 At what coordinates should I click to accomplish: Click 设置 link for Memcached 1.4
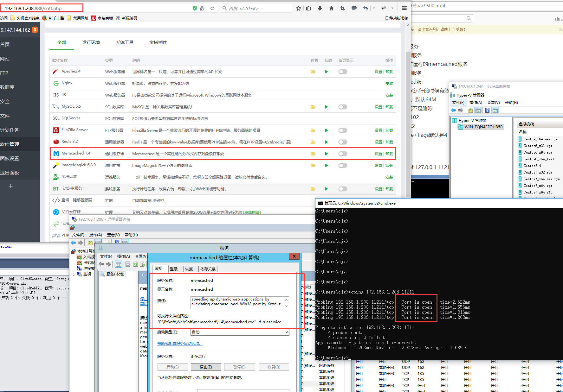[379, 154]
